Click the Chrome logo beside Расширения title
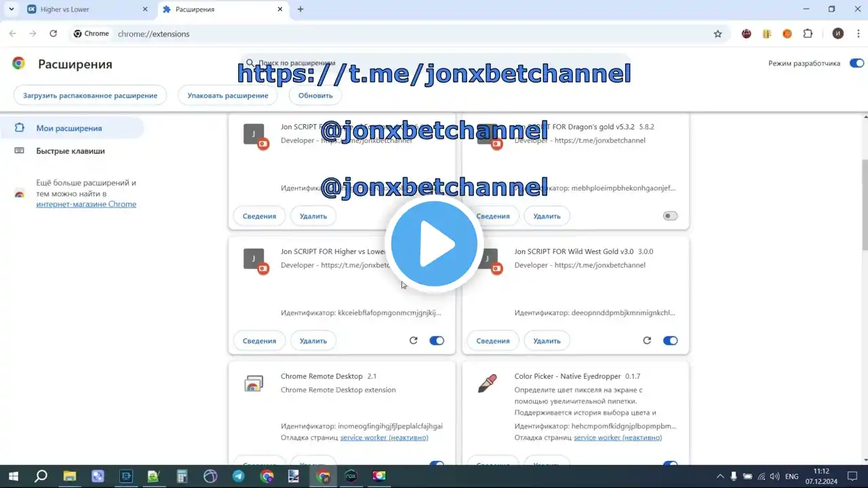The width and height of the screenshot is (868, 488). 18,64
